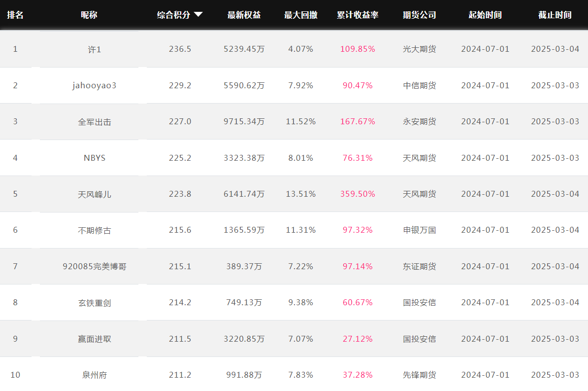Select score value 215.6
588x391 pixels.
[180, 230]
